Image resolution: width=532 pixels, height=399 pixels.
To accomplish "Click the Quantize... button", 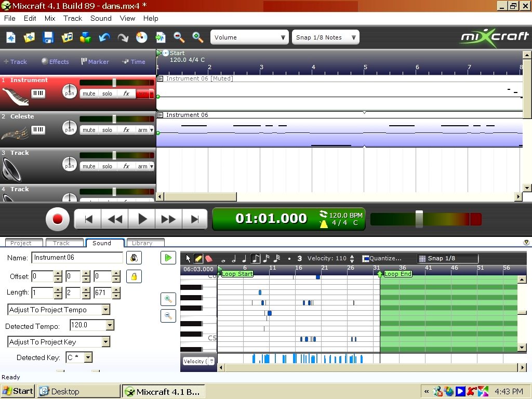I will tap(382, 259).
